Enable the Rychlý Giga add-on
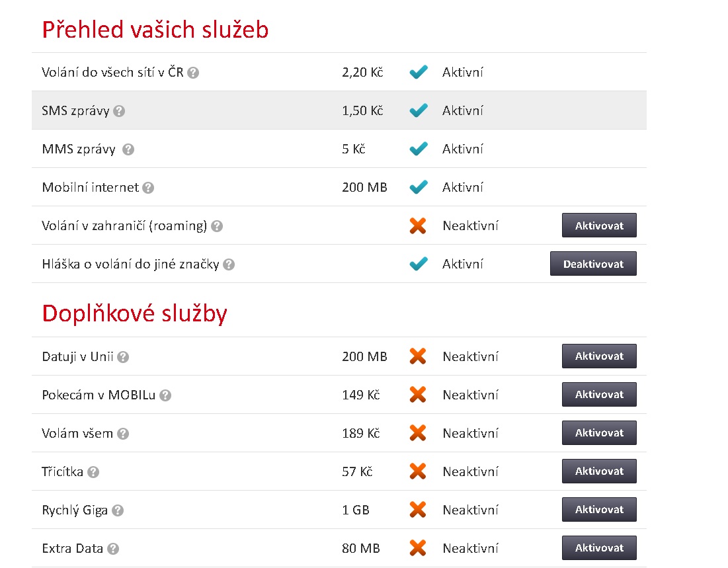The image size is (728, 568). pyautogui.click(x=599, y=510)
